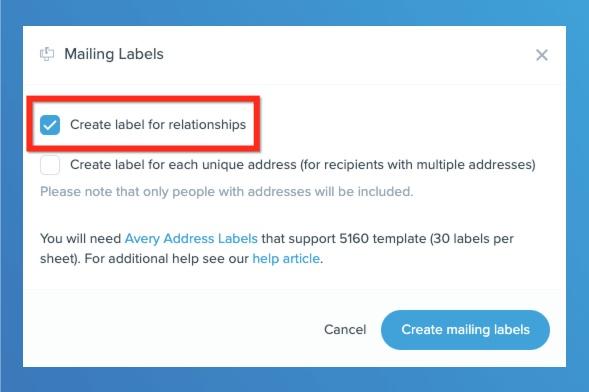Image resolution: width=589 pixels, height=392 pixels.
Task: Close the Mailing Labels dialog with X
Action: click(x=542, y=55)
